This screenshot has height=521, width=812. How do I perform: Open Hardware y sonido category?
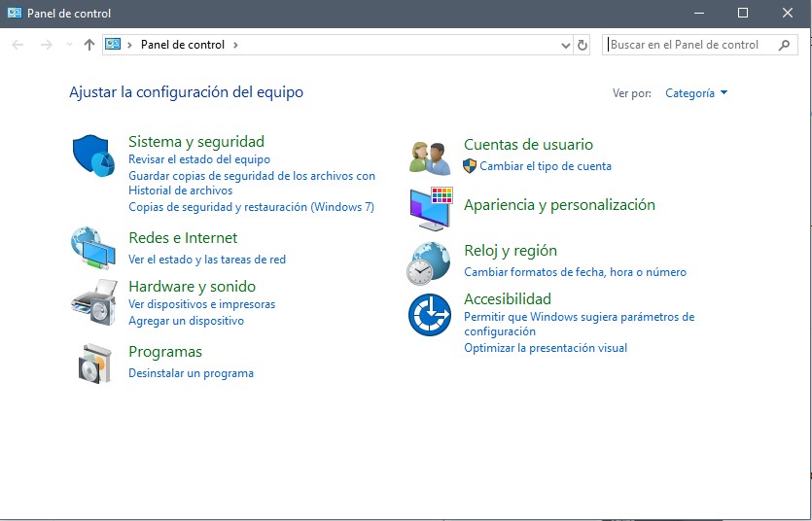click(x=193, y=287)
